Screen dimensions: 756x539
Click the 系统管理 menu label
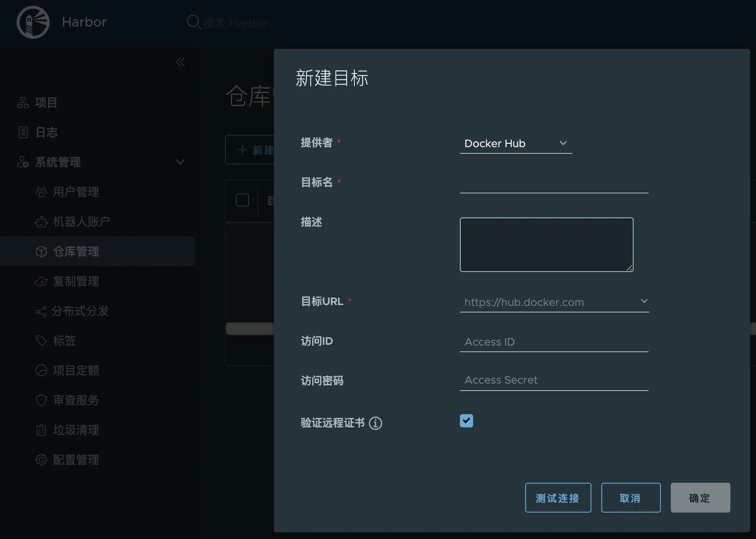(x=58, y=162)
